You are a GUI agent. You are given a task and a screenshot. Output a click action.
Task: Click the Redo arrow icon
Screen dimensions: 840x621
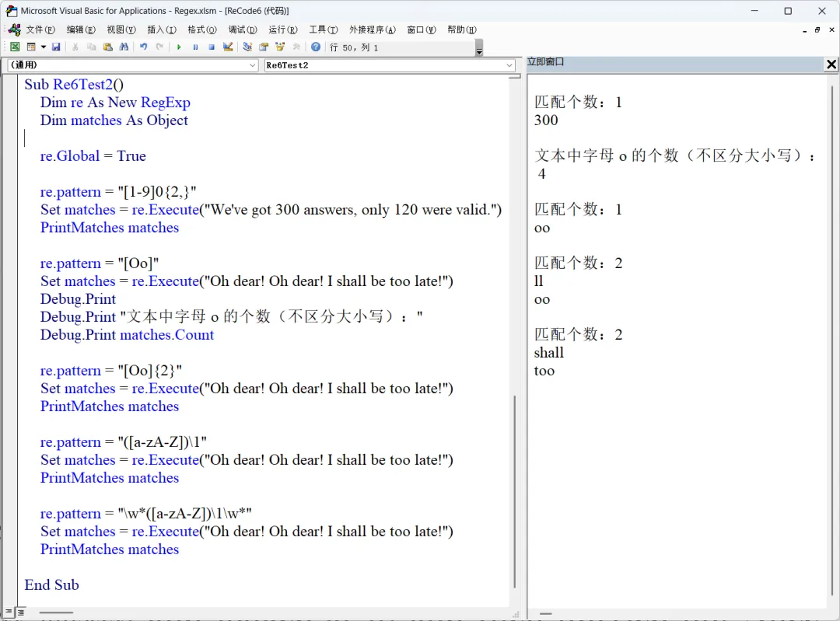pyautogui.click(x=159, y=47)
